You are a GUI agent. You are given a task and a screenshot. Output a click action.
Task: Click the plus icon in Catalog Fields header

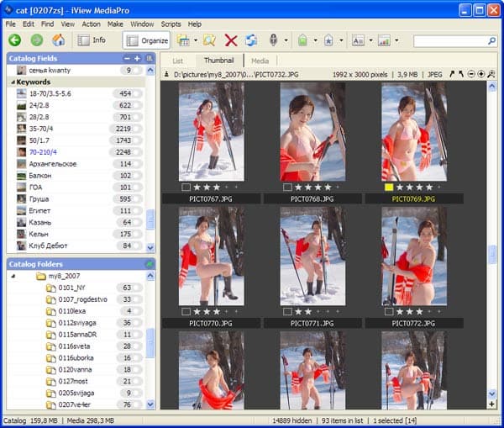click(x=137, y=59)
